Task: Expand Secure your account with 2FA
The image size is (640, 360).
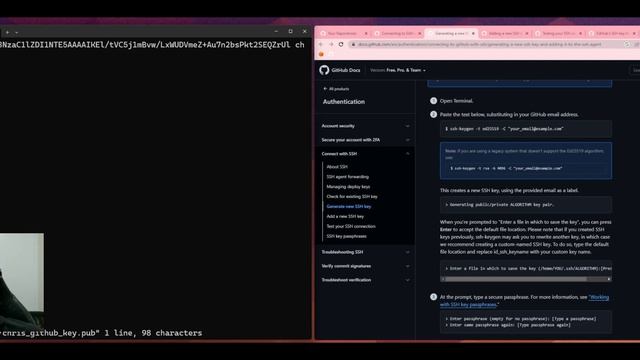Action: point(365,140)
